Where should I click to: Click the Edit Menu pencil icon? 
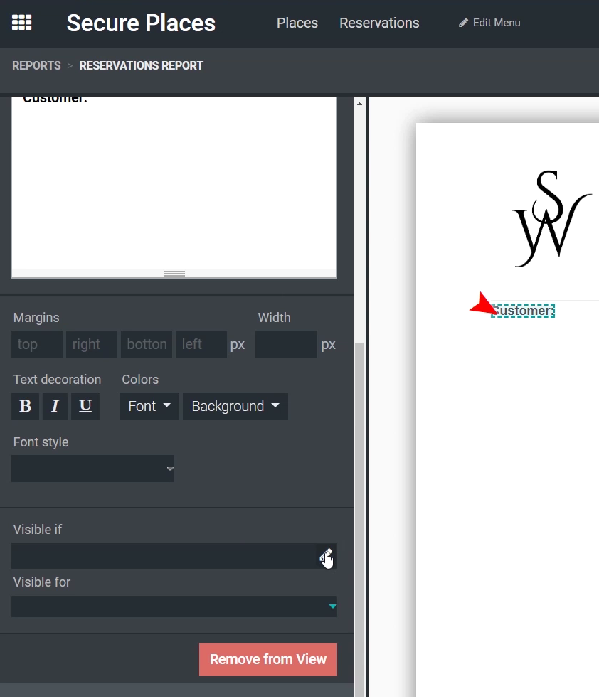[x=463, y=23]
